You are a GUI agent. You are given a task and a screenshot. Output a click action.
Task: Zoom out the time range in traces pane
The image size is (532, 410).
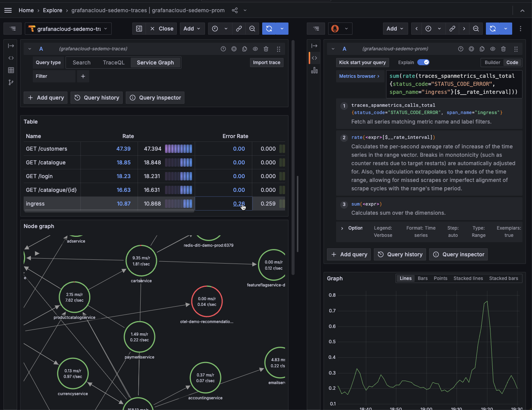(252, 29)
